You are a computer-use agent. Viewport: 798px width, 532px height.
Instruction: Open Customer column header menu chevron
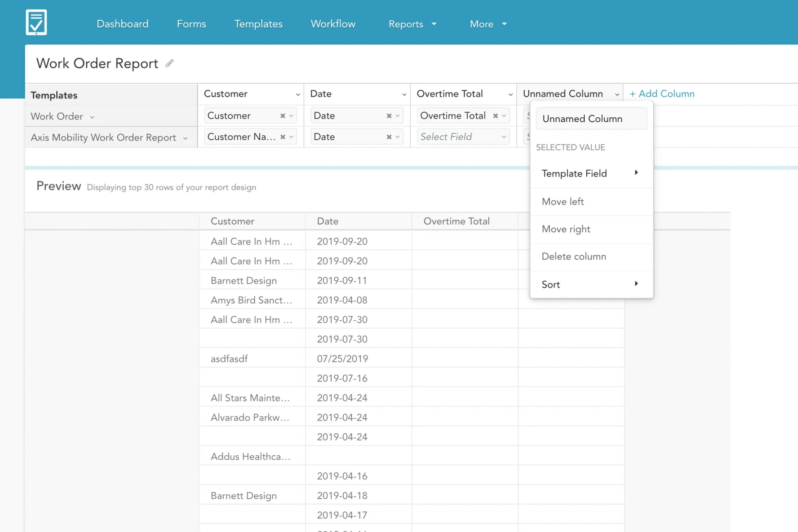point(297,94)
